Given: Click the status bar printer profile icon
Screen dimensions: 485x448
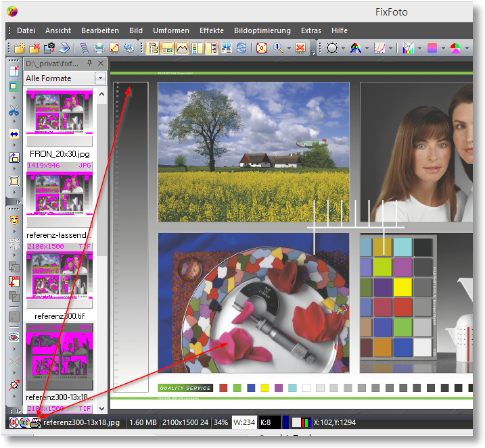Looking at the screenshot, I should pos(35,422).
